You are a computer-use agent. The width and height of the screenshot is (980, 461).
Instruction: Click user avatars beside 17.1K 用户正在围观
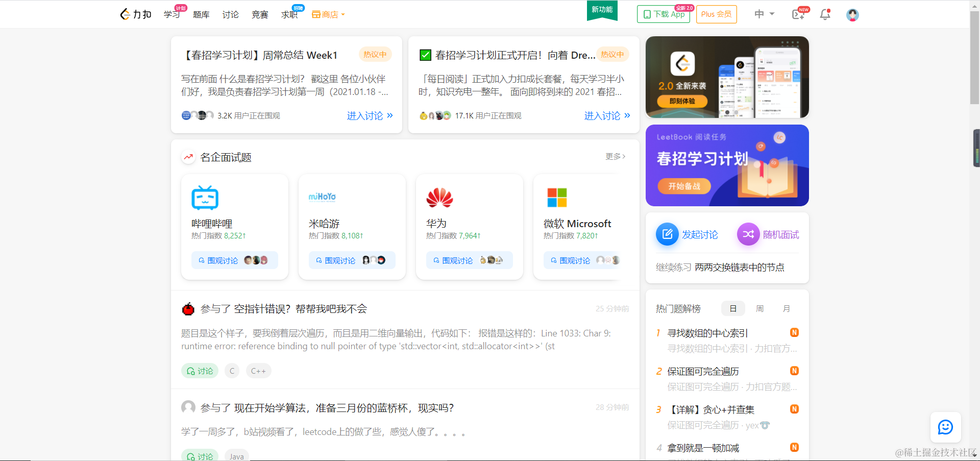(x=435, y=115)
